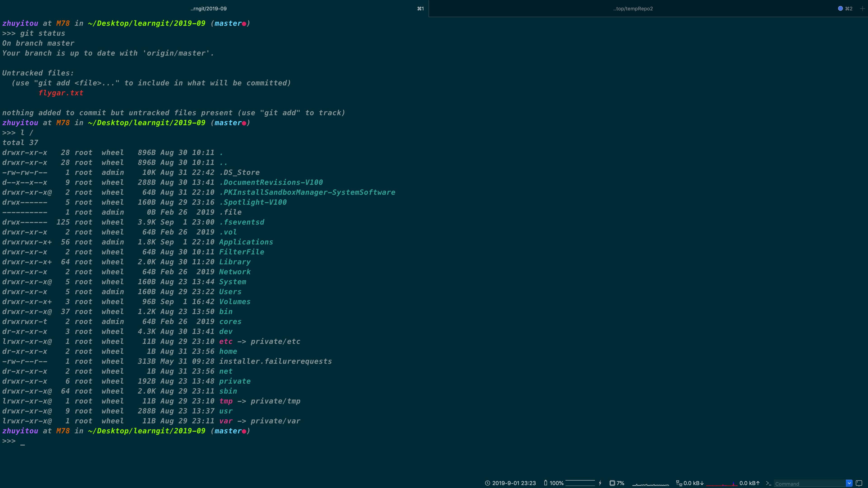The image size is (868, 488).
Task: Click the .fseventsd directory entry
Action: pos(242,222)
